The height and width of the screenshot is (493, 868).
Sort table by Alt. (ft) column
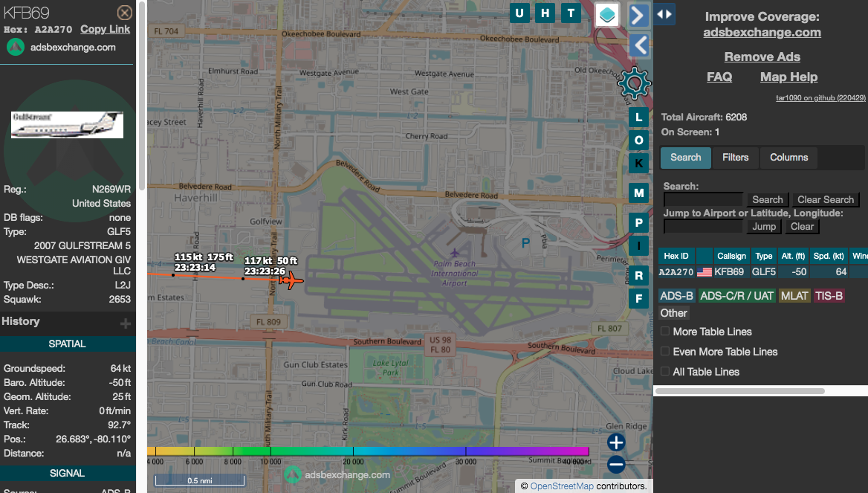pos(793,256)
